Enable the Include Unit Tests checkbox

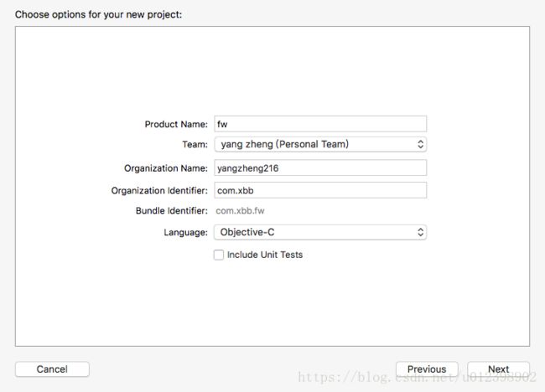(219, 255)
